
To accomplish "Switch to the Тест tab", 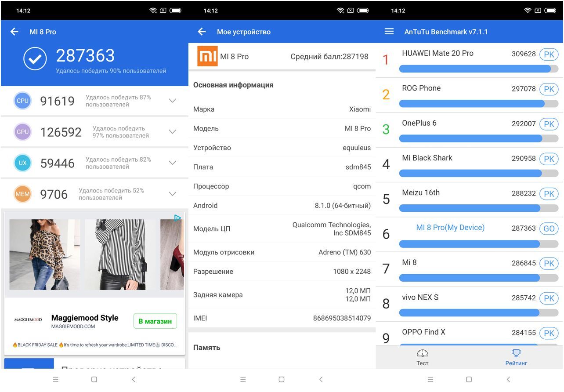I will click(423, 358).
